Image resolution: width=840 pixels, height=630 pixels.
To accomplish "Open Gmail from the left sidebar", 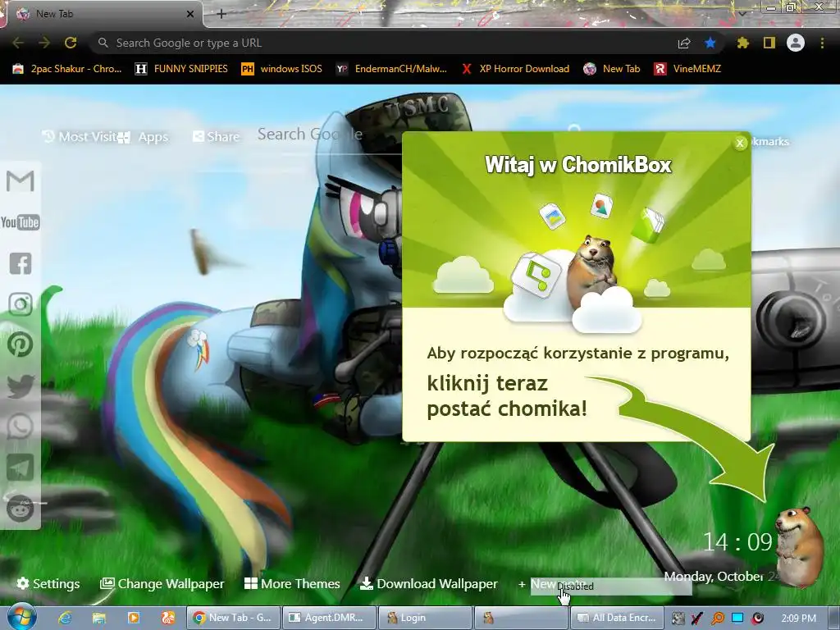I will coord(21,181).
